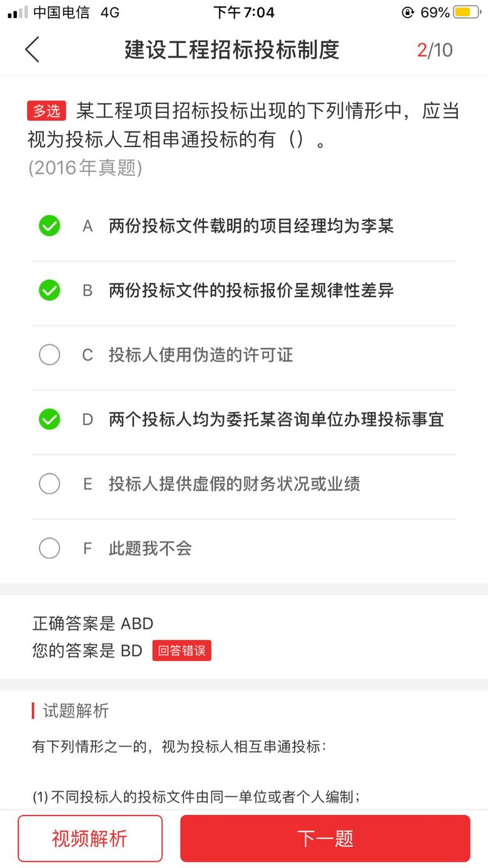Image resolution: width=488 pixels, height=868 pixels.
Task: Toggle the green checkmark for option B
Action: tap(49, 290)
